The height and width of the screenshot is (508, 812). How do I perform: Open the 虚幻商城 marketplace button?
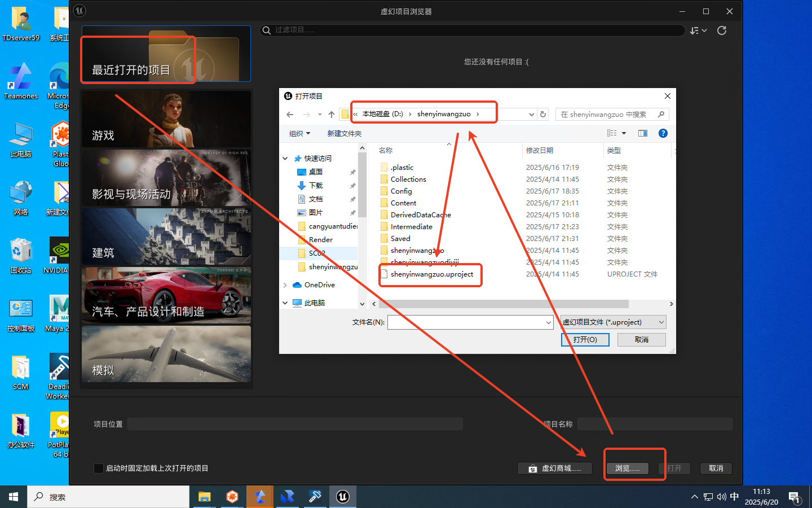pyautogui.click(x=555, y=468)
